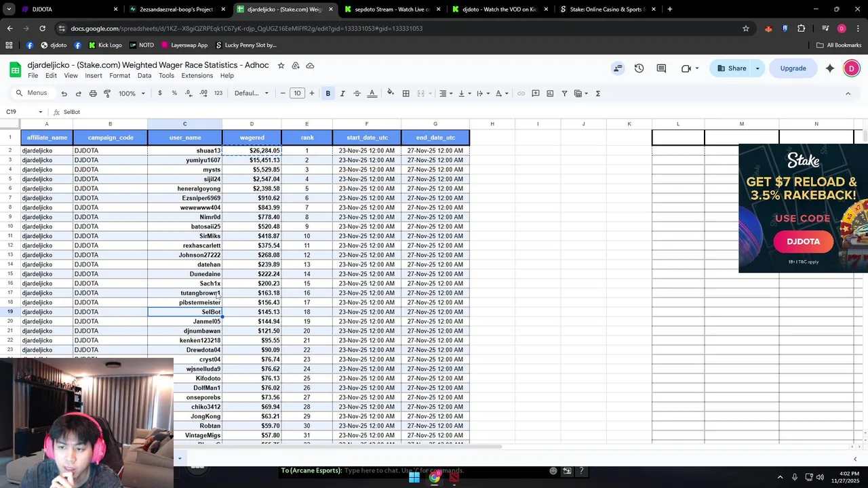Open the Functions sigma menu
Screen dimensions: 868x488
[598, 94]
